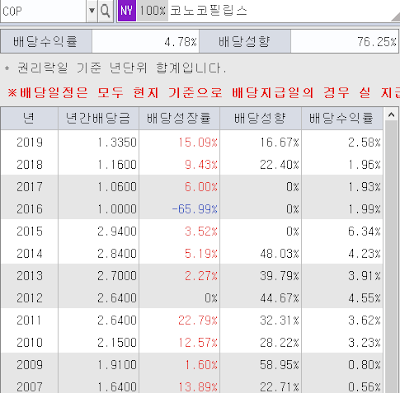
Task: Sort by the 배당성장률 column header
Action: coord(179,118)
